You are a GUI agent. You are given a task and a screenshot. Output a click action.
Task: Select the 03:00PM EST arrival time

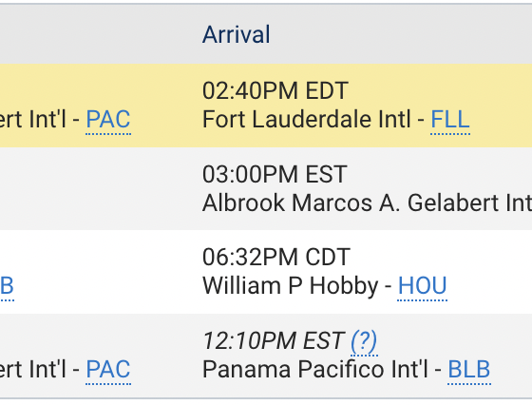pyautogui.click(x=275, y=174)
